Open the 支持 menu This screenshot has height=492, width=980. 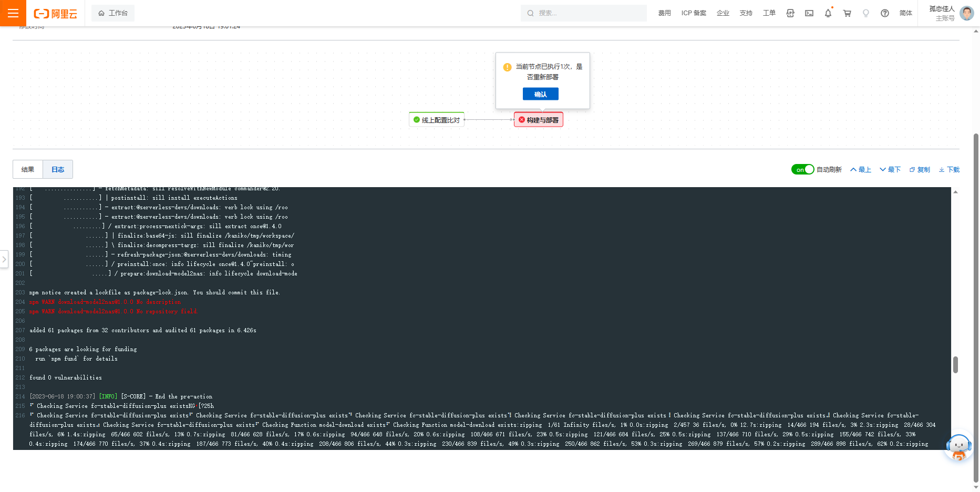[x=746, y=13]
